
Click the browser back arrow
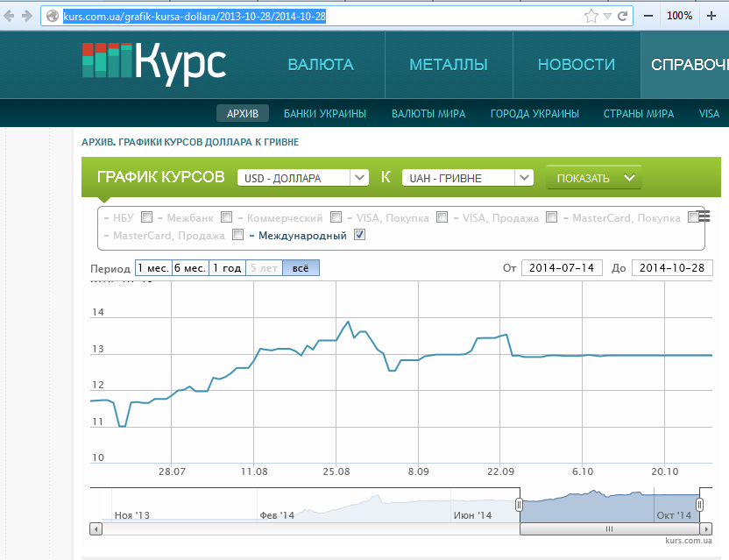(x=9, y=16)
